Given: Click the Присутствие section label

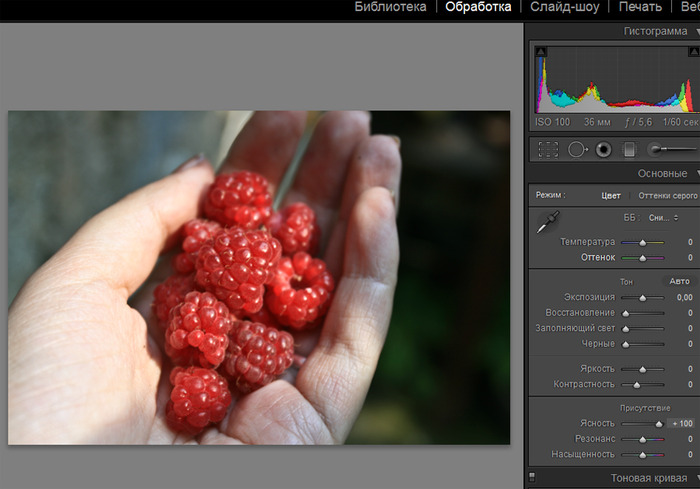Looking at the screenshot, I should [x=645, y=408].
